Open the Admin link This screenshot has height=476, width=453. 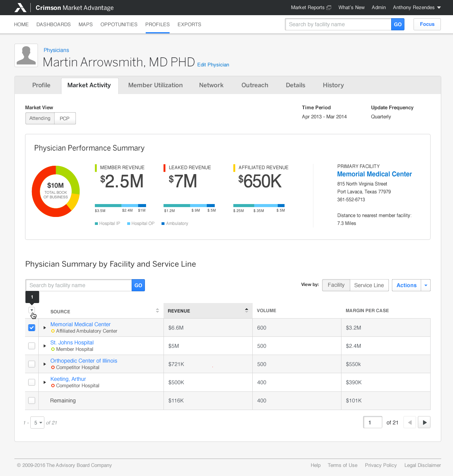click(379, 8)
